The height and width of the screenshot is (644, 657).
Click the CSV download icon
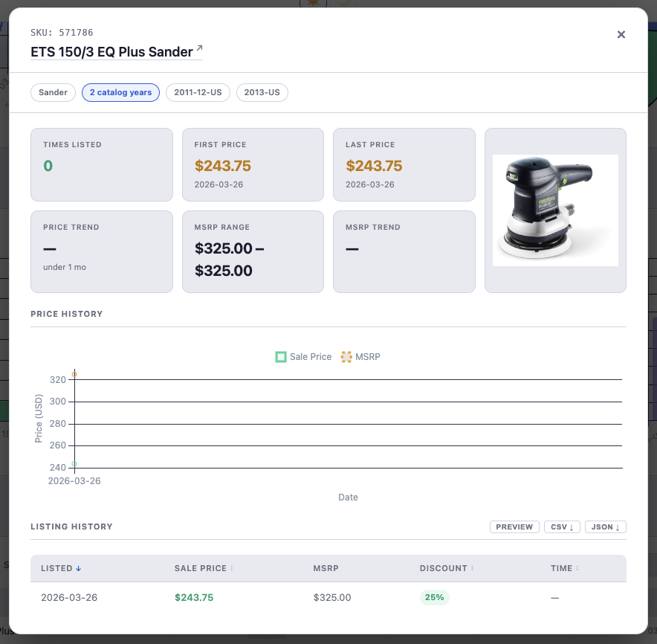571,527
